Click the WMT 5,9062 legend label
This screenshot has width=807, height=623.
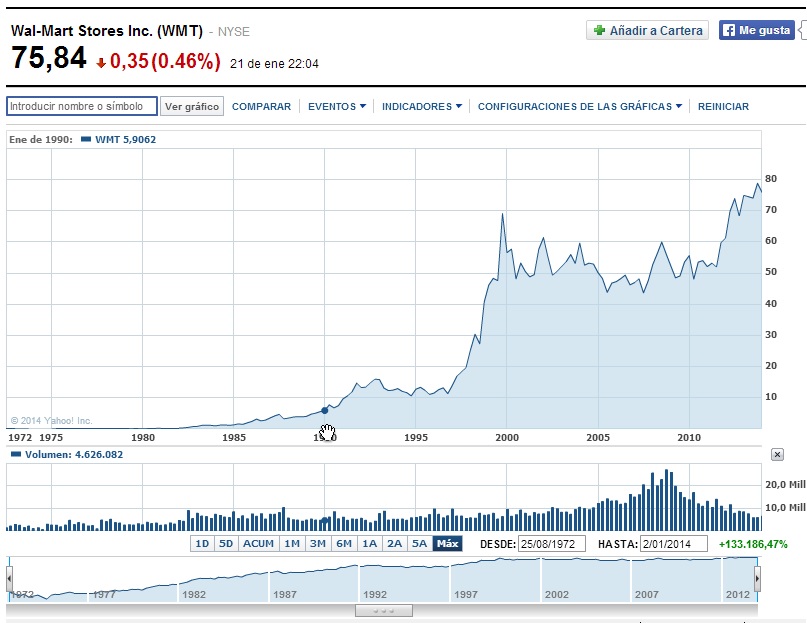point(126,140)
